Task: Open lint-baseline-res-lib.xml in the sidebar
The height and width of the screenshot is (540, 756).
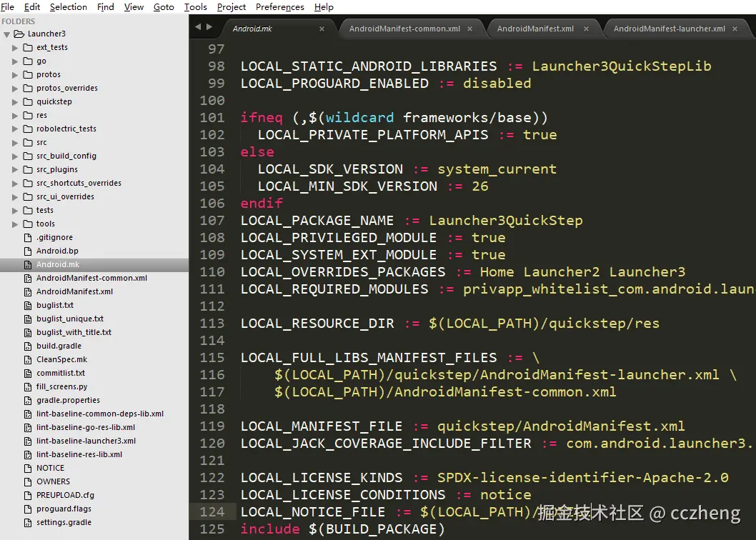Action: point(79,454)
